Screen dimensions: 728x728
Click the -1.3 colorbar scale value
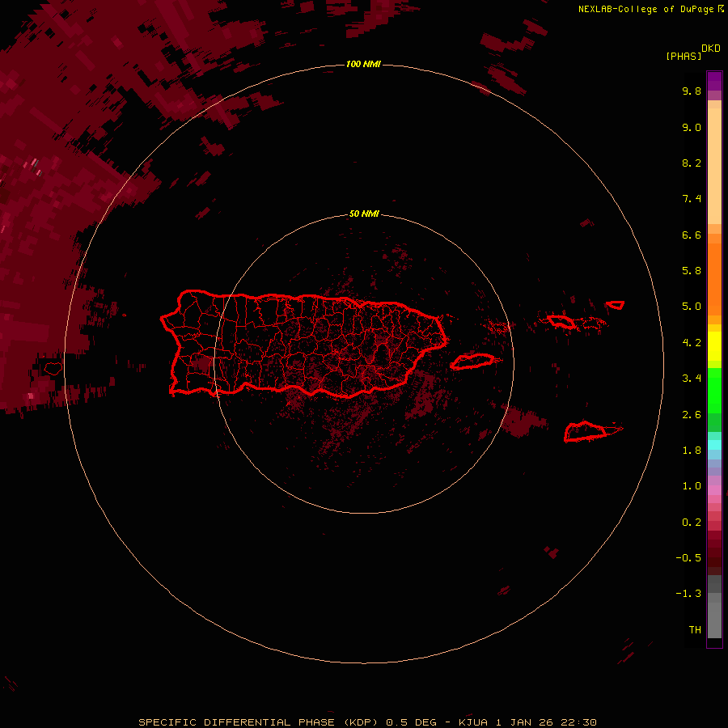(x=688, y=594)
